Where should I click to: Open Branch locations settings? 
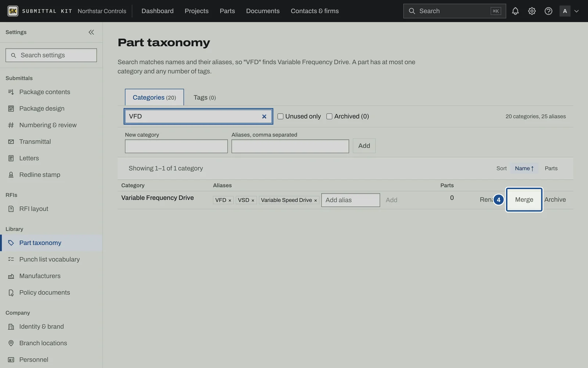tap(51, 343)
